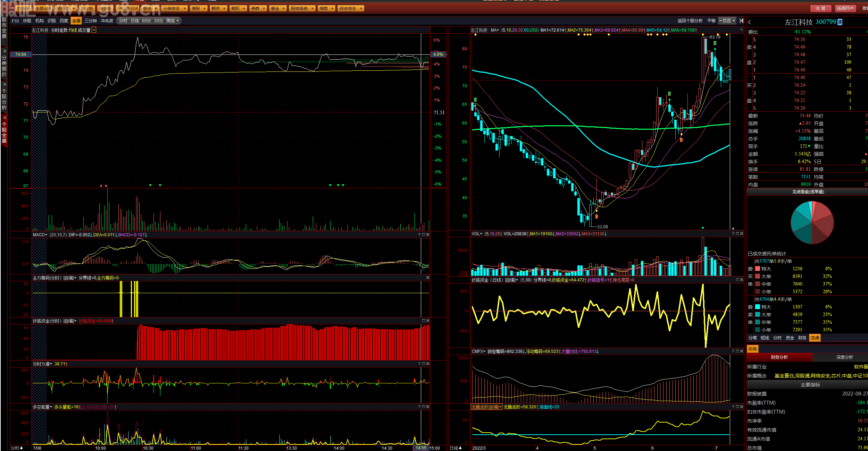Close the VOL daily panel

point(742,234)
